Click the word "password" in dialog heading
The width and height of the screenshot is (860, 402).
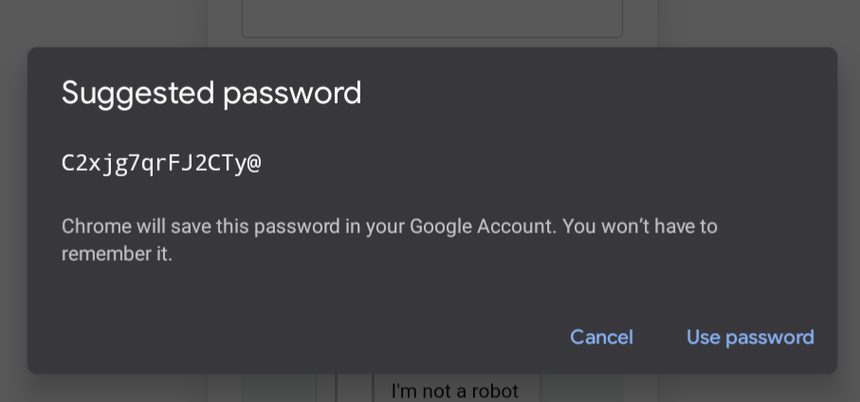(x=291, y=93)
